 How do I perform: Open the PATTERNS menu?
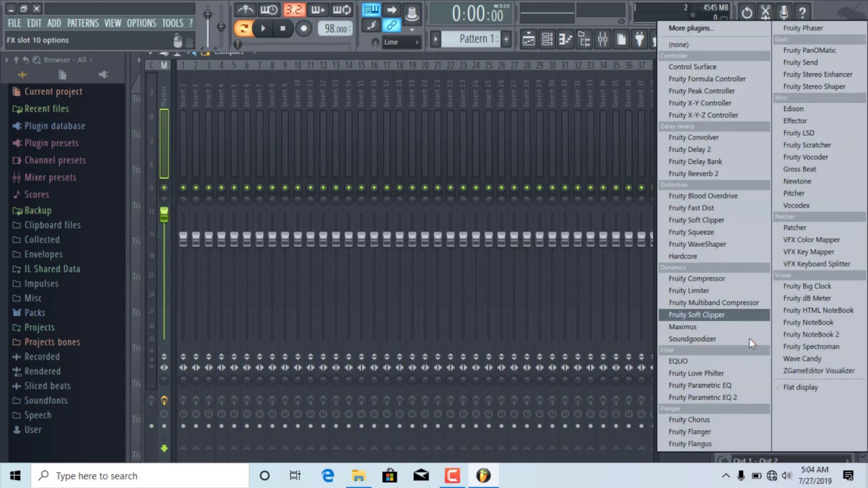pos(83,23)
